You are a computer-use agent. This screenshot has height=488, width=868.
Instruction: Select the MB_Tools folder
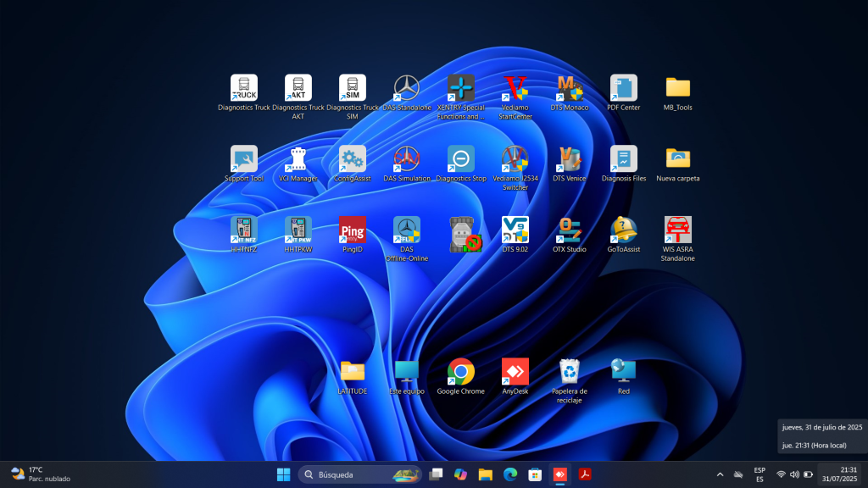(x=678, y=88)
